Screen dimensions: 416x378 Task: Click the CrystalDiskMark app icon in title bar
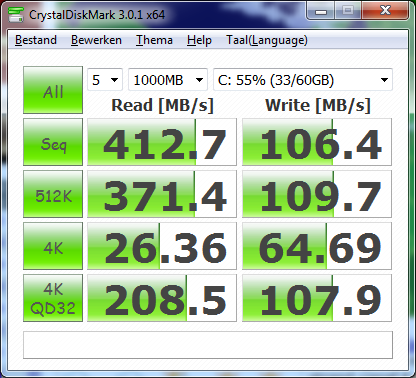click(x=16, y=15)
